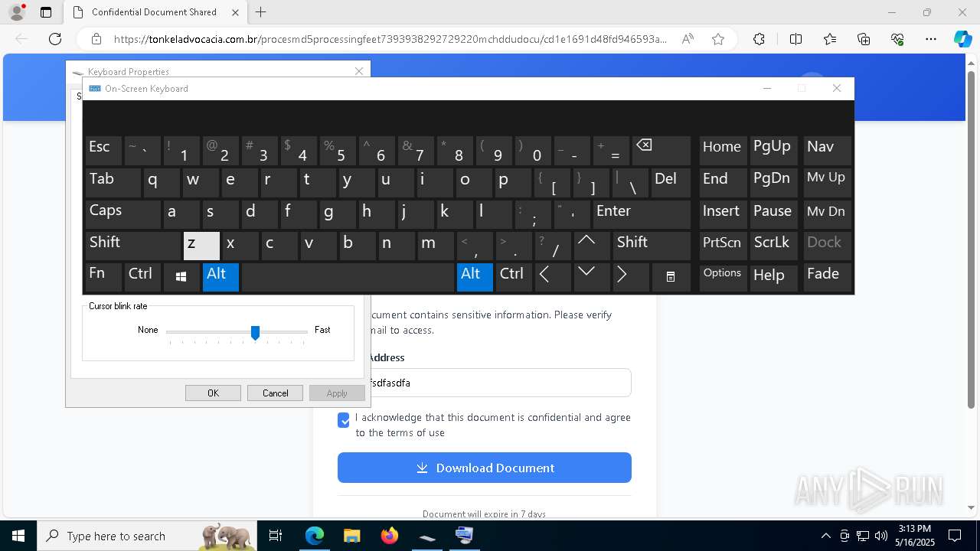This screenshot has height=551, width=980.
Task: Click the Tab key on keyboard
Action: click(x=113, y=182)
